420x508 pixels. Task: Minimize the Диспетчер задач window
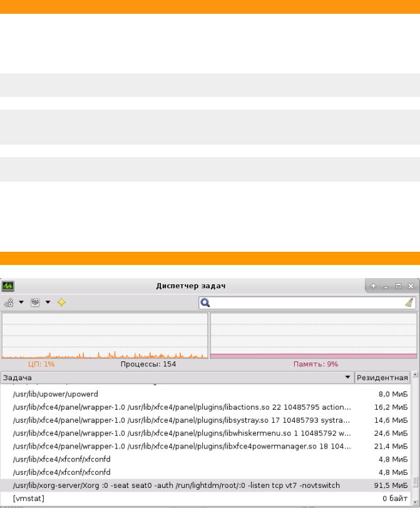[386, 286]
